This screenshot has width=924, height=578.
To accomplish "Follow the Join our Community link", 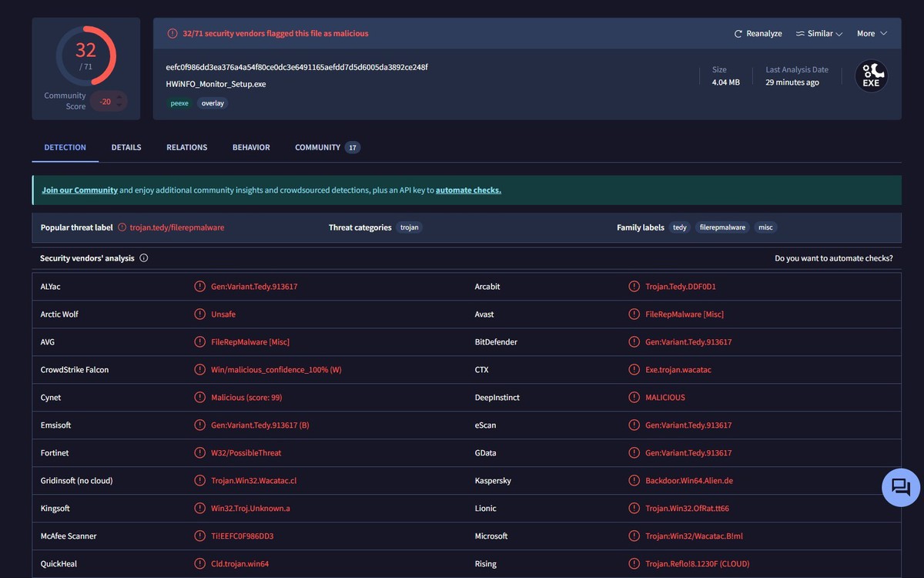I will pos(79,190).
